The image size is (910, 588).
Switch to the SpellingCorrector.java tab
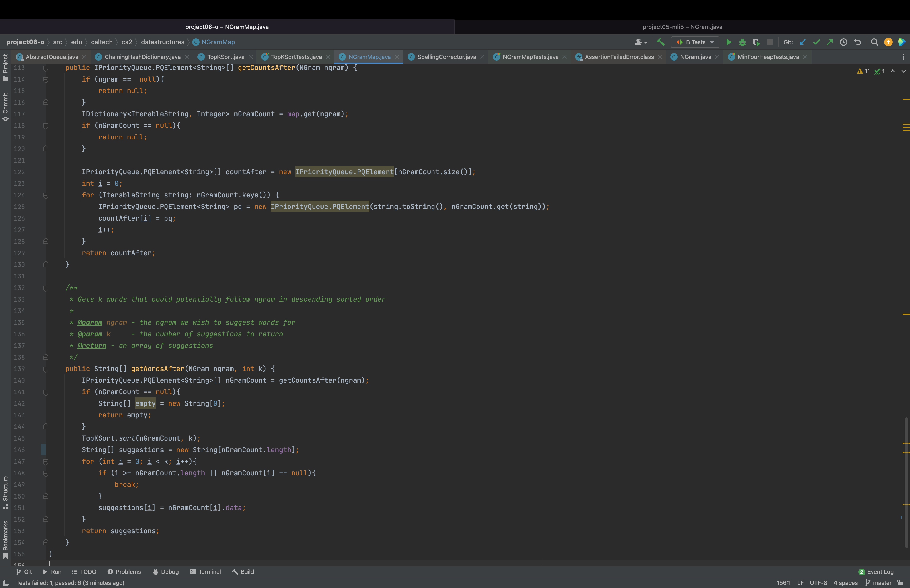tap(446, 57)
